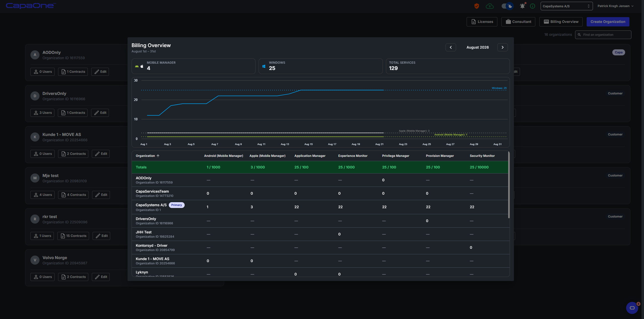Click the Application Manager column header
The width and height of the screenshot is (644, 319).
[x=310, y=156]
